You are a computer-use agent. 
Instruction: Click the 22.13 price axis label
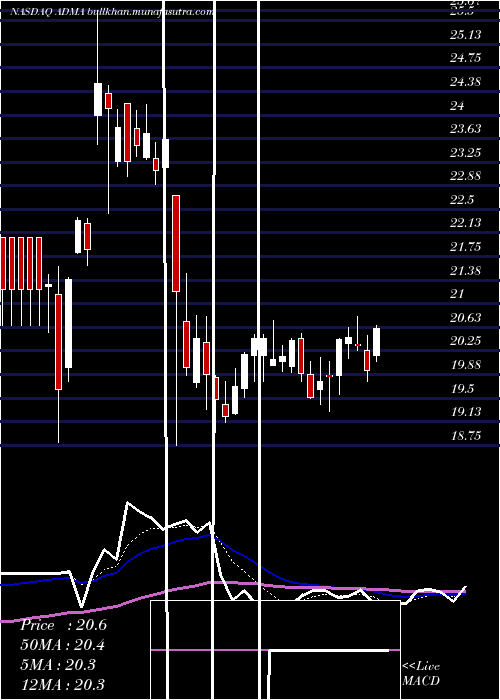pos(466,223)
